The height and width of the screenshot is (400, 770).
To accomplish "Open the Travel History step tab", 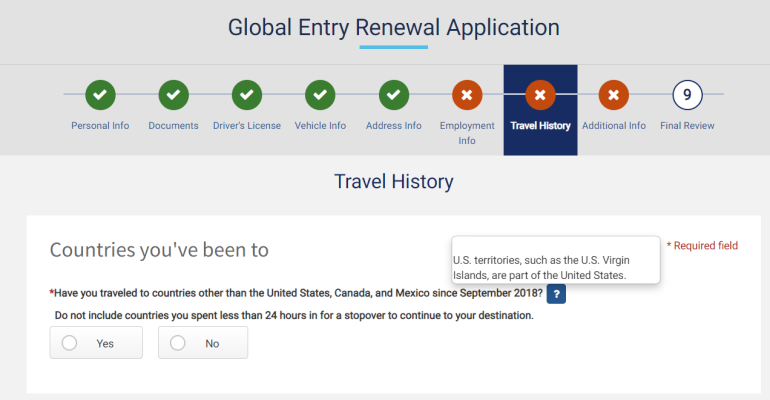I will [540, 110].
